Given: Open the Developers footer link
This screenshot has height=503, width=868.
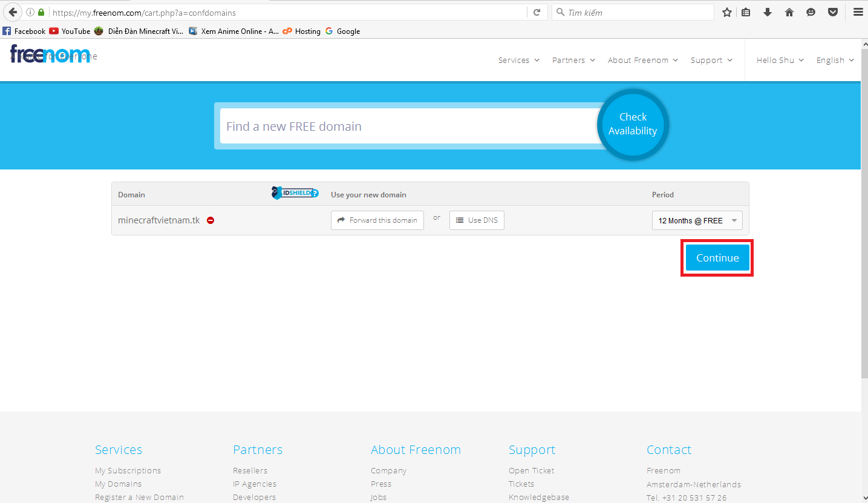Looking at the screenshot, I should [254, 497].
